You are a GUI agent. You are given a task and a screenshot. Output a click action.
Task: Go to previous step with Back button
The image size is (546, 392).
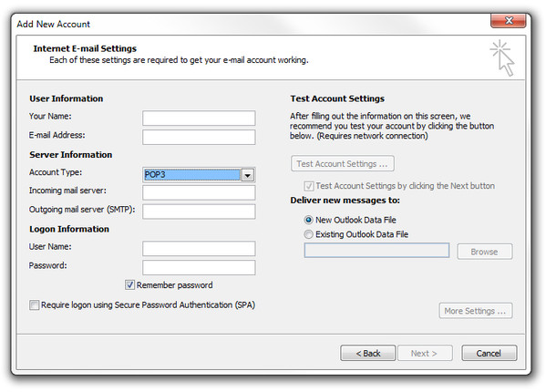(367, 353)
